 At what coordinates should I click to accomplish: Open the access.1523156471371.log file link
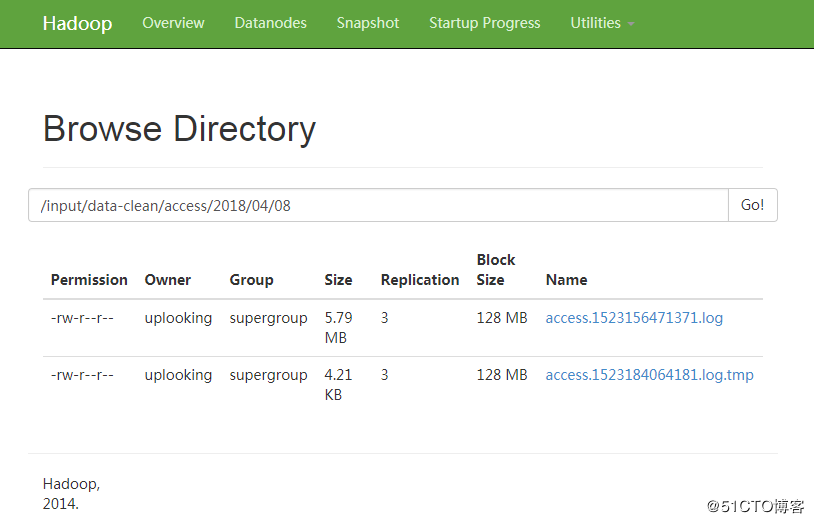coord(634,318)
